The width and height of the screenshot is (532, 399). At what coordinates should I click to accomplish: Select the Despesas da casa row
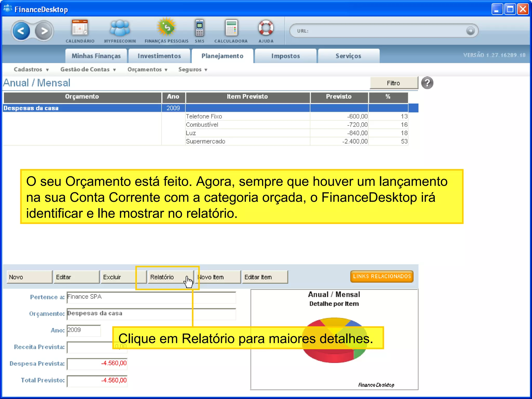[210, 108]
